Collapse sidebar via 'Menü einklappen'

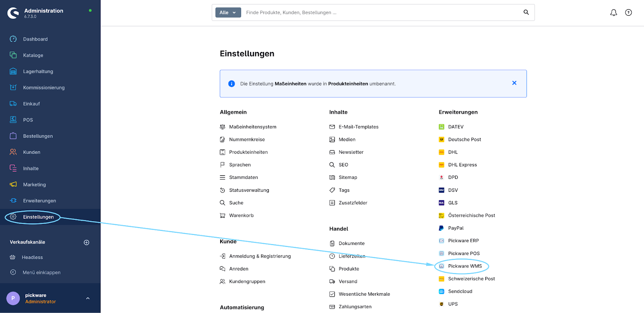click(x=41, y=273)
